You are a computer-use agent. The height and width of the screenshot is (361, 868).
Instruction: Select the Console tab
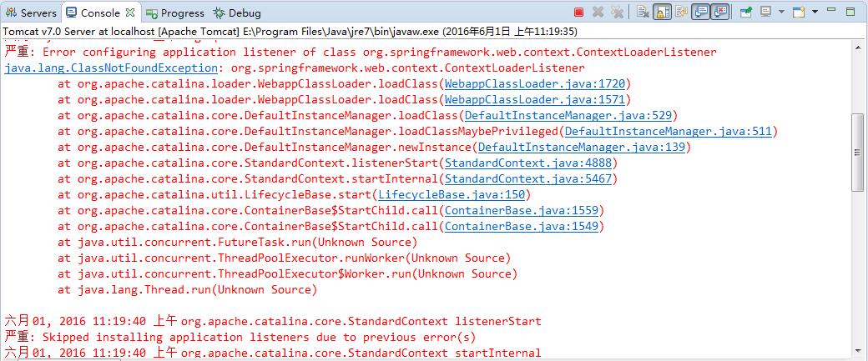[x=100, y=13]
